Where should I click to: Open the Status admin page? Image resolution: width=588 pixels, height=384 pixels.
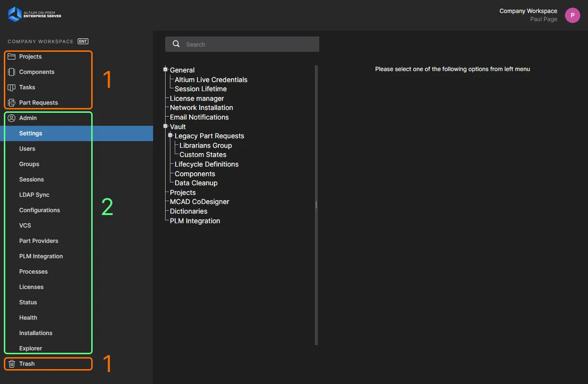(77, 302)
